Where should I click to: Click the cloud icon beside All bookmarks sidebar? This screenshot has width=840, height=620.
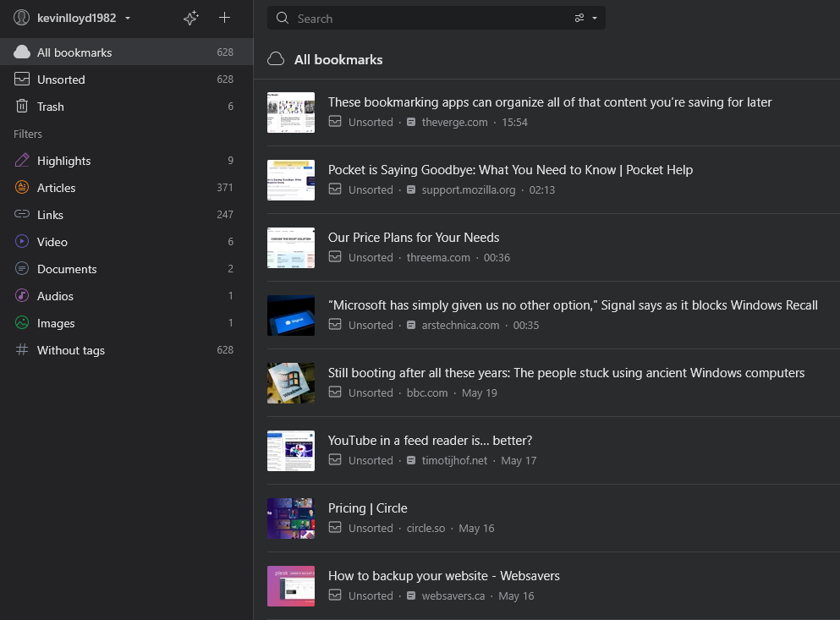pos(22,52)
